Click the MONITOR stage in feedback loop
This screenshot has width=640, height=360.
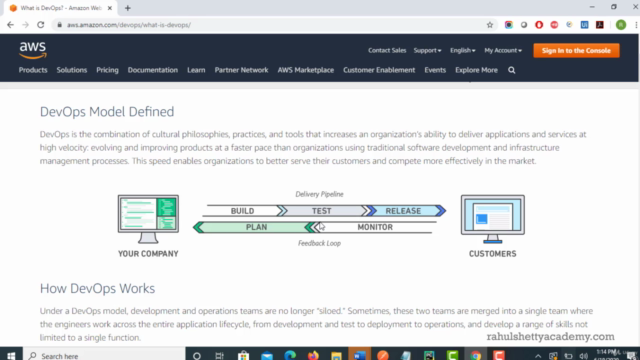tap(375, 227)
